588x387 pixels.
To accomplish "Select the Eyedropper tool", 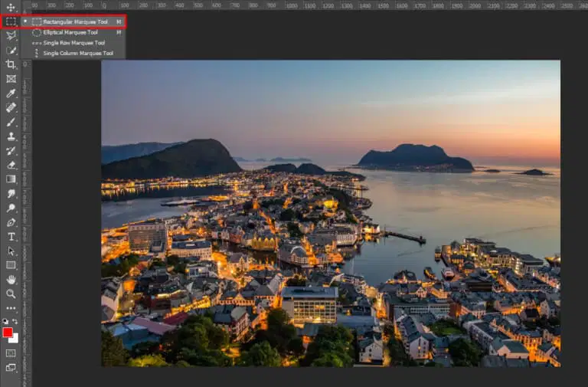I will (x=11, y=93).
